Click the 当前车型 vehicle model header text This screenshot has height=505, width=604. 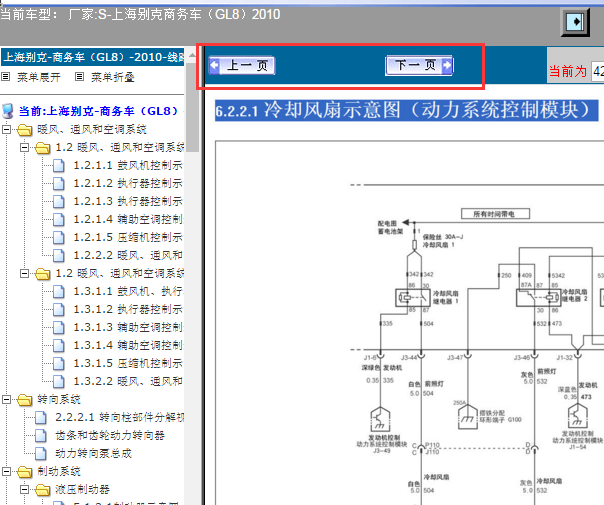click(x=140, y=15)
